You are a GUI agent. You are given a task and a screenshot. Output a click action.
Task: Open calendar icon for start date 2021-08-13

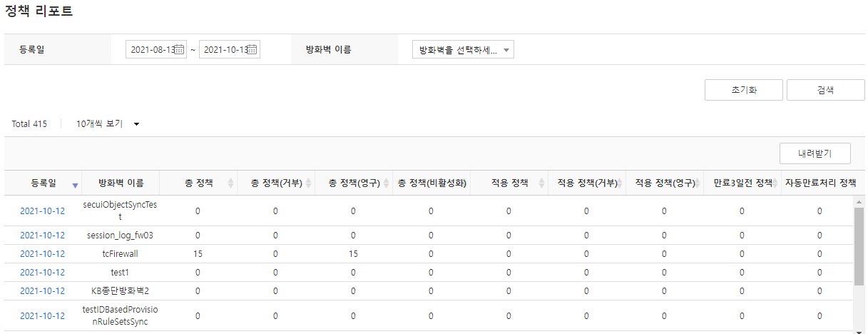pyautogui.click(x=180, y=49)
